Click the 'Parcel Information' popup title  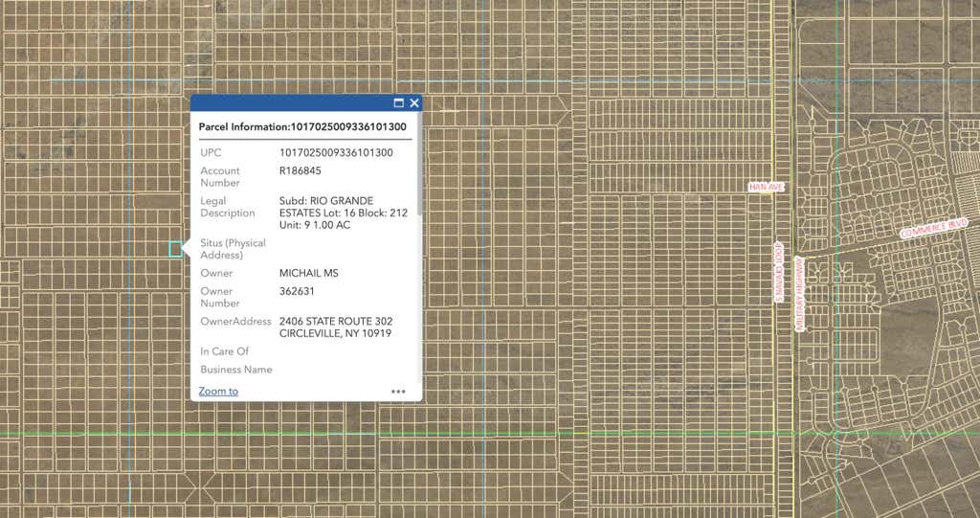(x=302, y=127)
